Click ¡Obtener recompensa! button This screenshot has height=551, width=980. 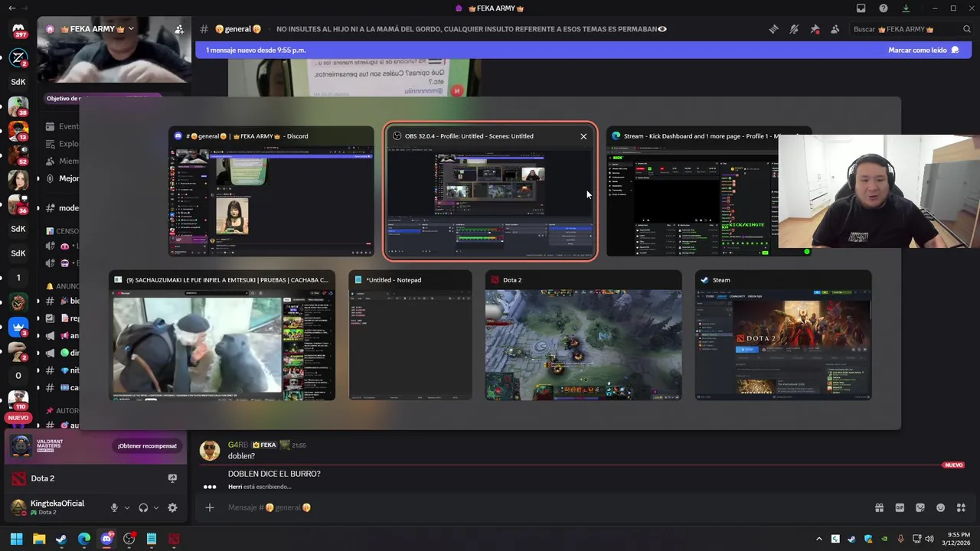click(x=147, y=445)
